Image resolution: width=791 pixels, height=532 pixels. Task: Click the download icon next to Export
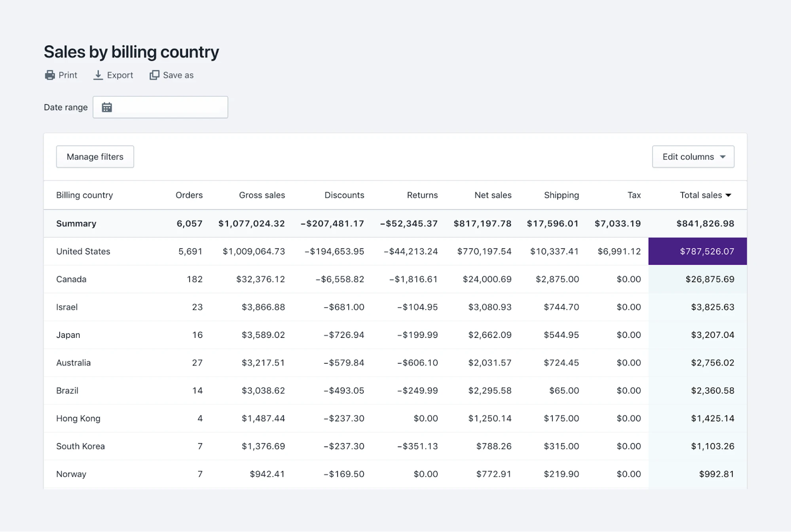coord(97,75)
